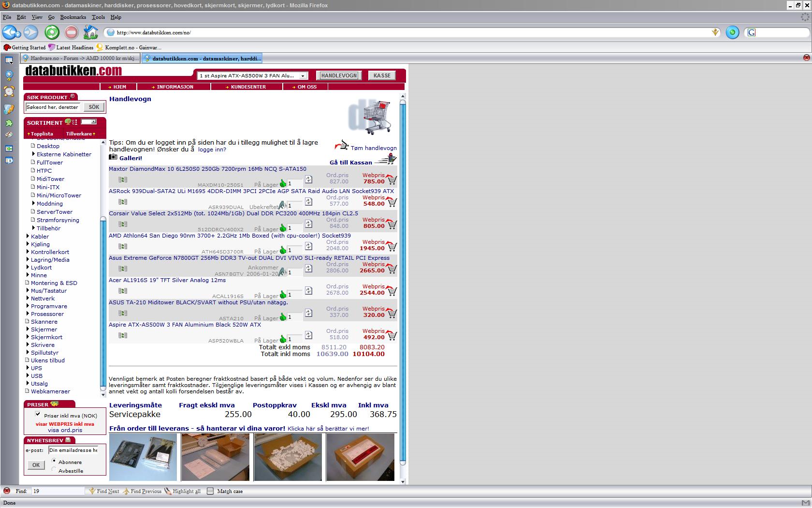Click the camera icon next to Galleri
The image size is (812, 508).
click(113, 157)
